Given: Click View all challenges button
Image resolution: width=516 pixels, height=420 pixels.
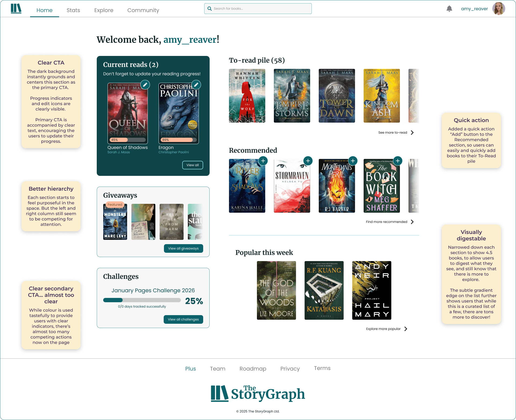Looking at the screenshot, I should (183, 319).
